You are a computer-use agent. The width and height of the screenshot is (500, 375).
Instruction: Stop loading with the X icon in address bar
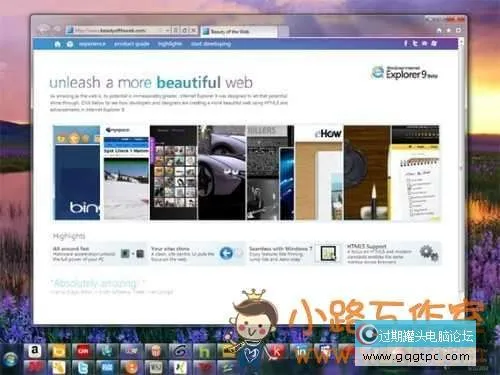click(x=193, y=30)
